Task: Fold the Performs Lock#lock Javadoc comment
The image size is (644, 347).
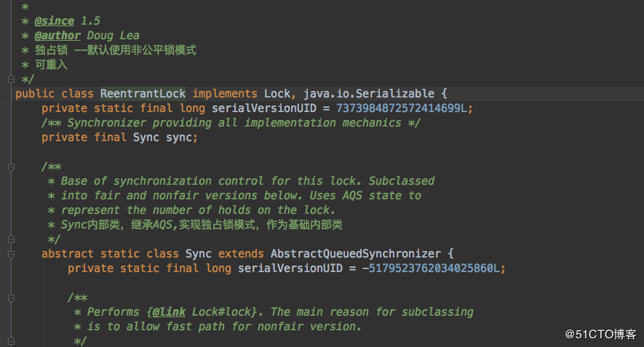Action: pos(10,298)
